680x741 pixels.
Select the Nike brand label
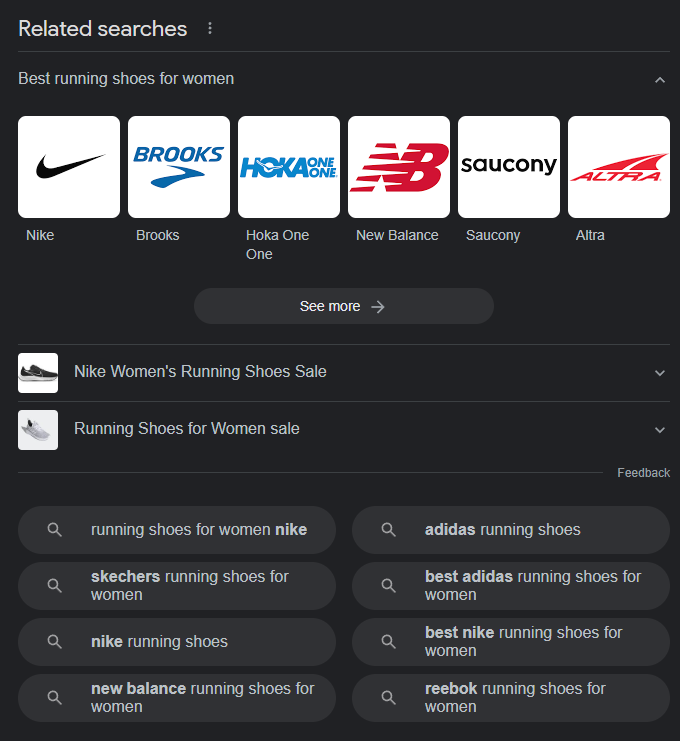[40, 235]
